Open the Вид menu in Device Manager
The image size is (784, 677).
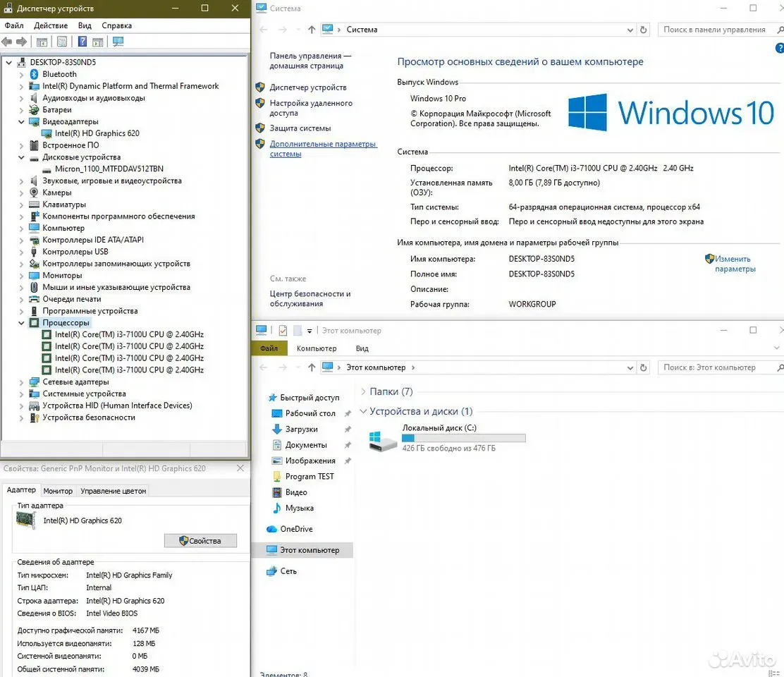85,25
